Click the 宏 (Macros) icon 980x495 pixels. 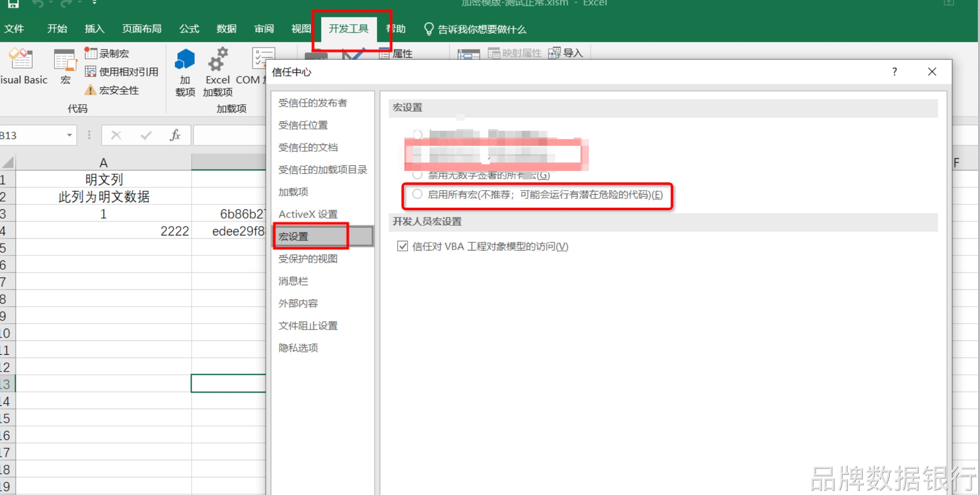coord(65,61)
